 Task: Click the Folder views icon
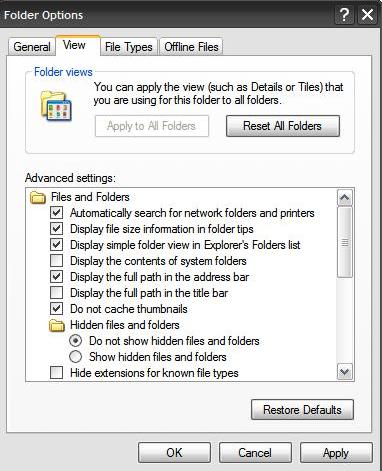[x=56, y=106]
